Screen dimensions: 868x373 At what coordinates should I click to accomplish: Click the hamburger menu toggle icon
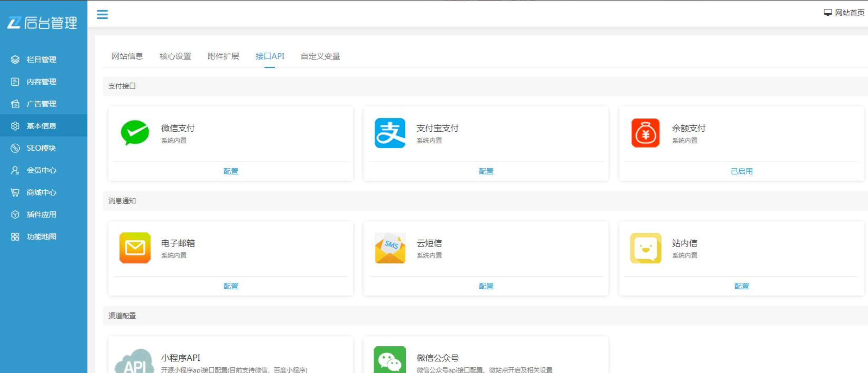click(x=102, y=14)
